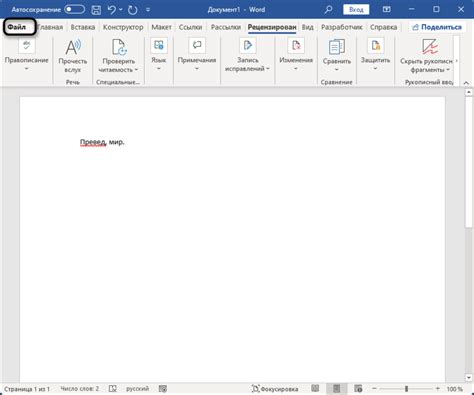This screenshot has width=474, height=395.
Task: Expand the Защитить dropdown arrow
Action: [376, 69]
